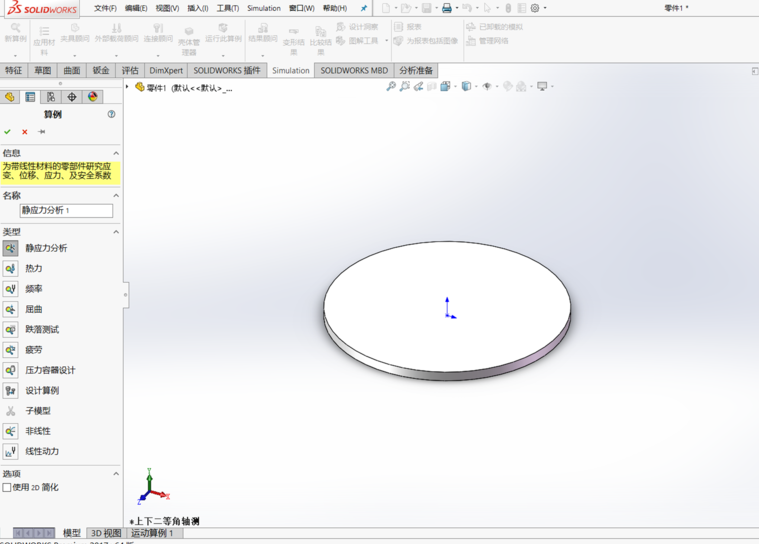
Task: Open the 窗口(W) menu
Action: [302, 8]
